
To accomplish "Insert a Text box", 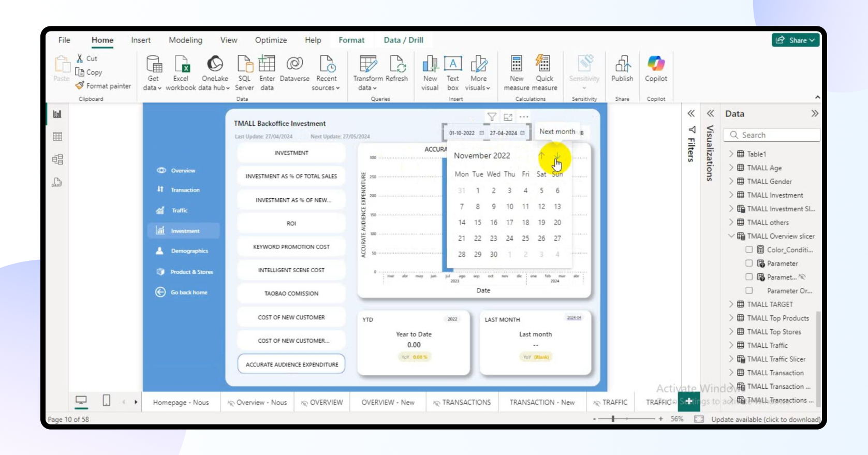I will pyautogui.click(x=453, y=72).
